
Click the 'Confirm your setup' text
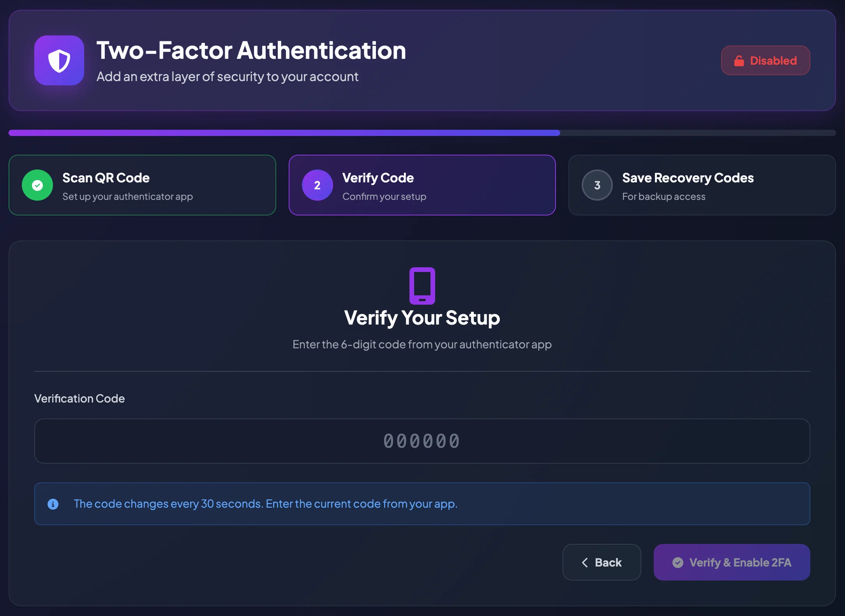(x=385, y=197)
